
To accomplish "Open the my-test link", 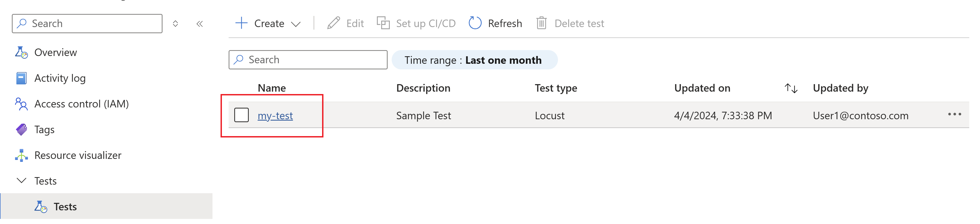I will pyautogui.click(x=275, y=115).
